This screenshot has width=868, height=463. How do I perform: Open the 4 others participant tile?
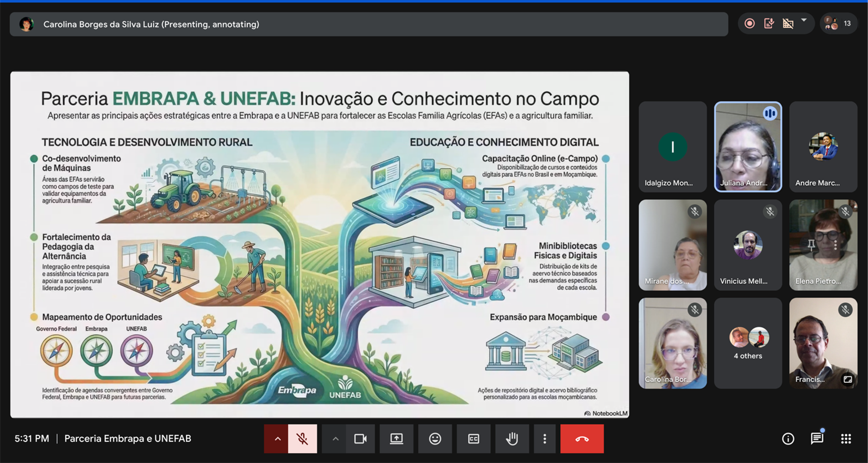coord(748,343)
